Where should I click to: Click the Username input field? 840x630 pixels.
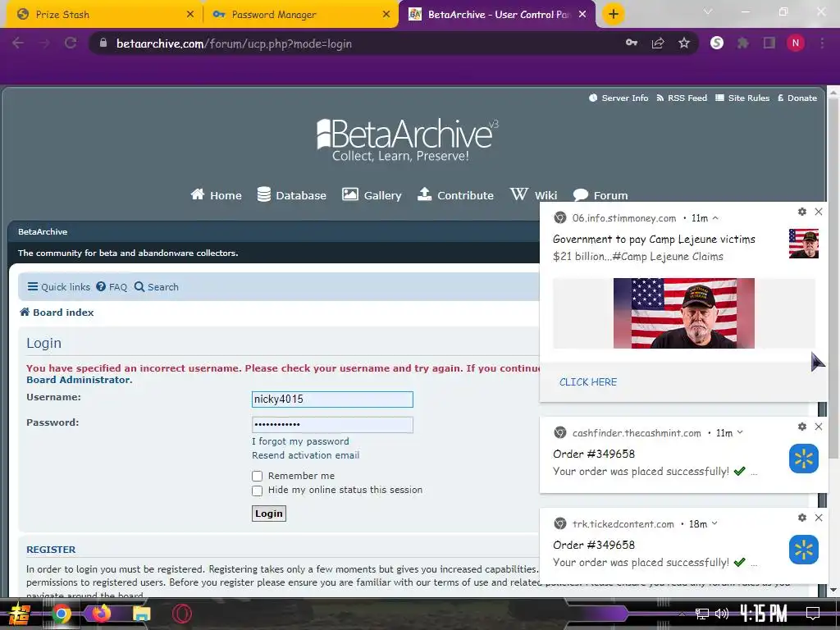tap(332, 399)
